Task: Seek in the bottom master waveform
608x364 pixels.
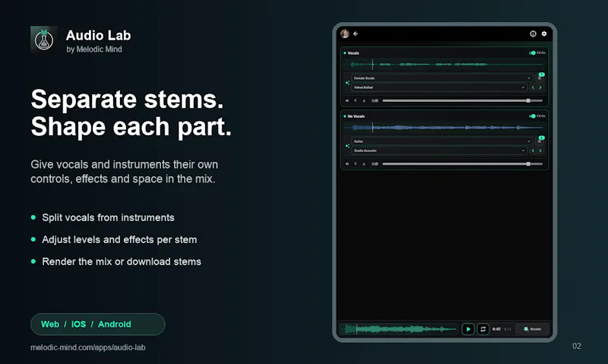Action: click(x=400, y=329)
